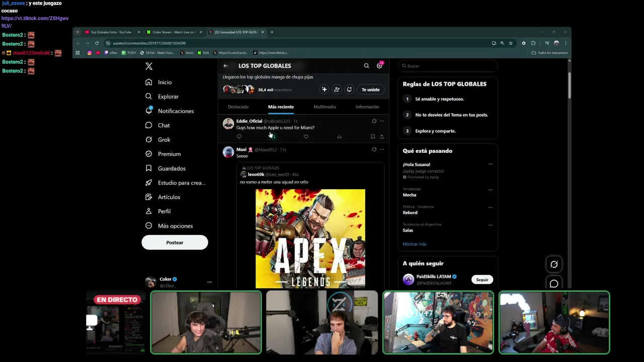Viewport: 644px width, 362px height.
Task: Click community notifications bell-plus icon
Action: coord(349,89)
